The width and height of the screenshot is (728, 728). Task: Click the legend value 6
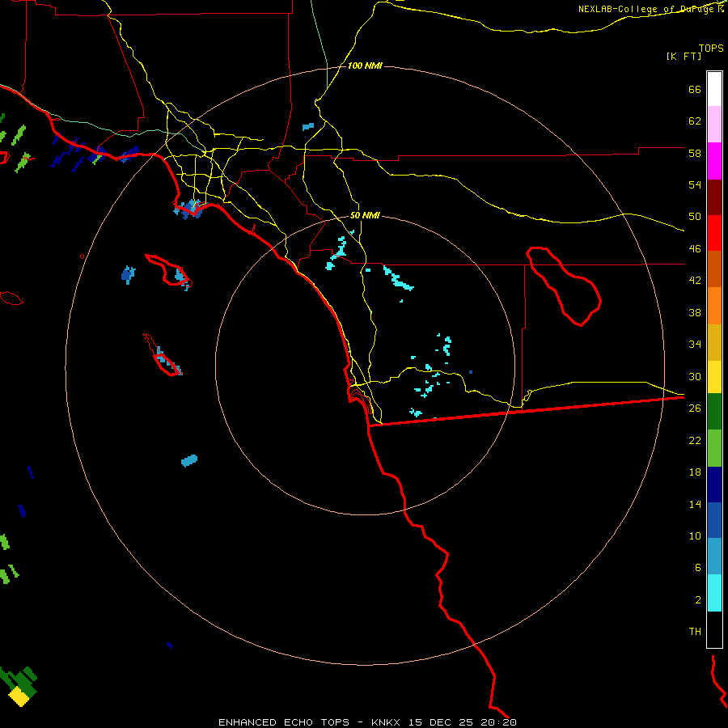(x=698, y=568)
